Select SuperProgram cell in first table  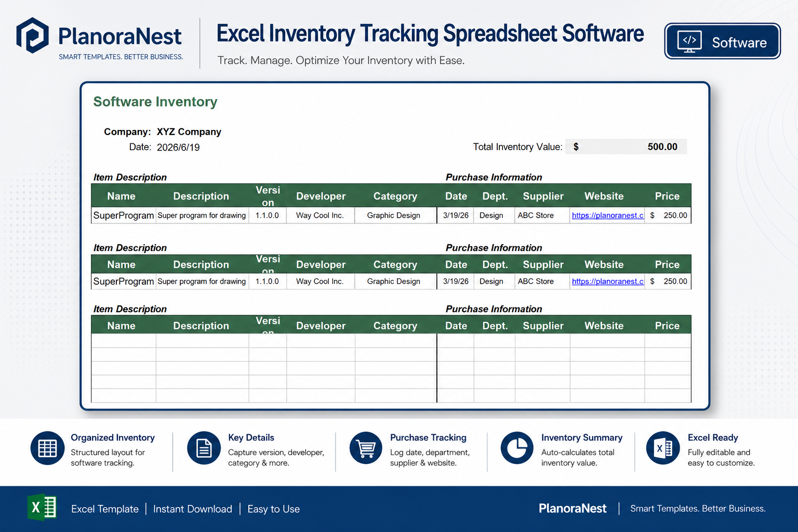[x=124, y=215]
